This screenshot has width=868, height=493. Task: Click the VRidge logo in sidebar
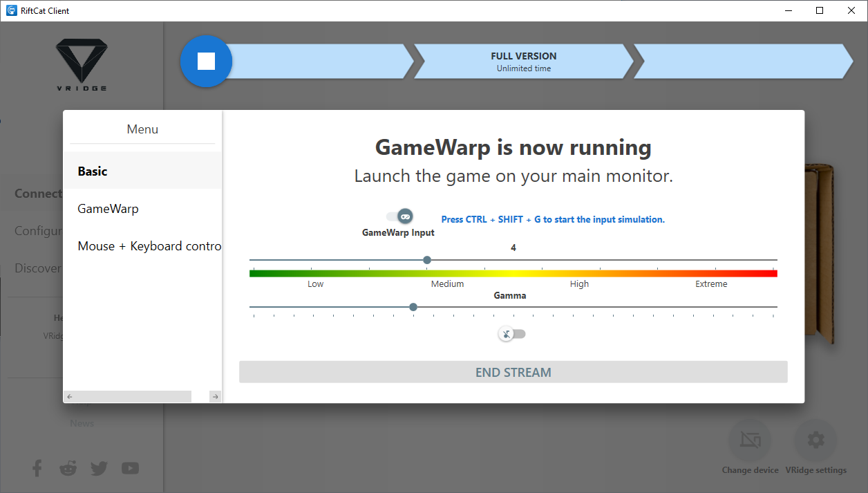click(x=82, y=64)
